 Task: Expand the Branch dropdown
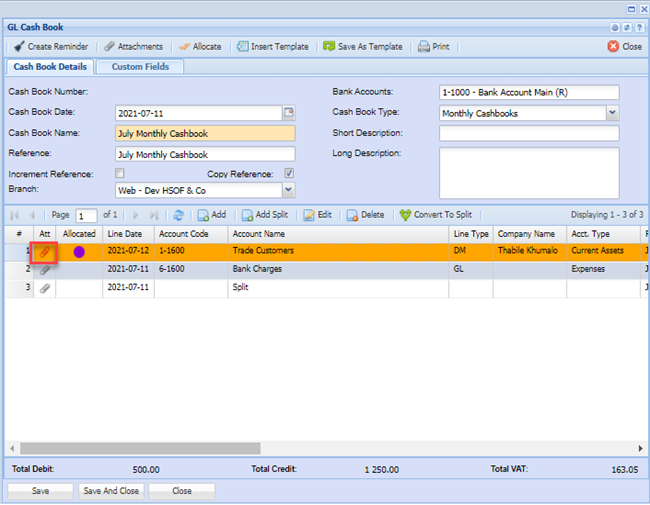(288, 189)
